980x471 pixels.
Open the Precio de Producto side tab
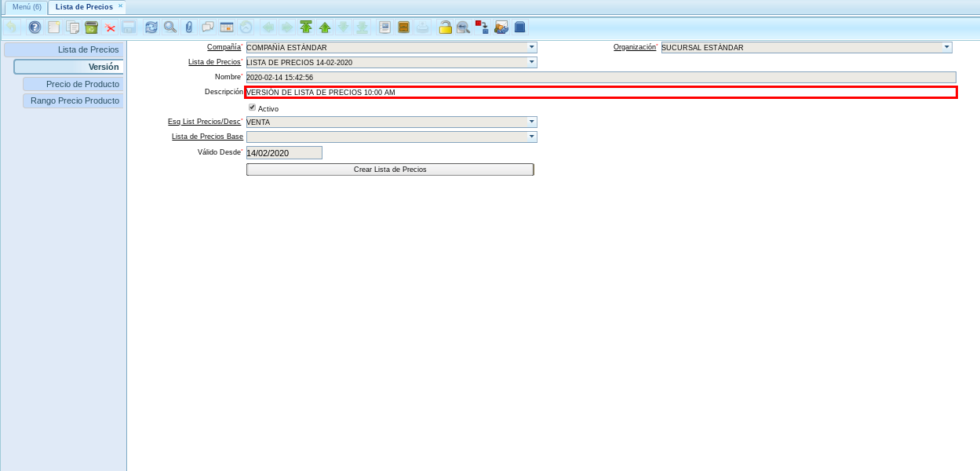pos(73,84)
